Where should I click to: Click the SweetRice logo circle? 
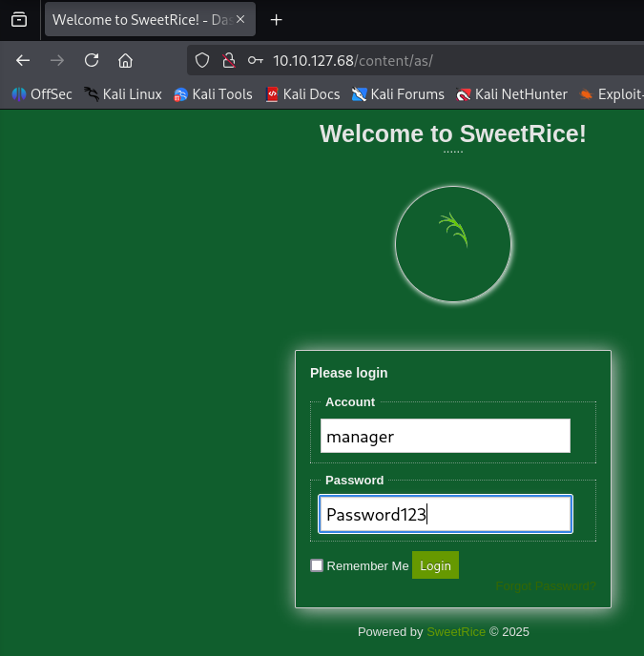[452, 244]
